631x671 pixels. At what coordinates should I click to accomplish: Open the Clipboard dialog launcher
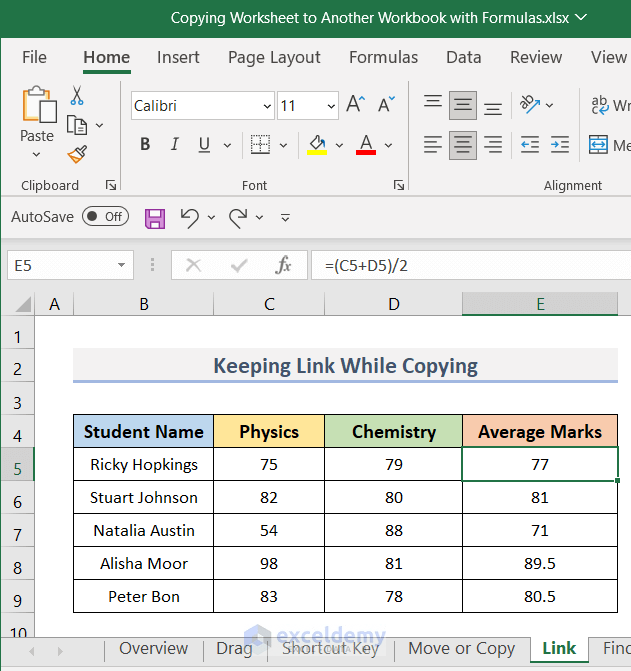[111, 185]
